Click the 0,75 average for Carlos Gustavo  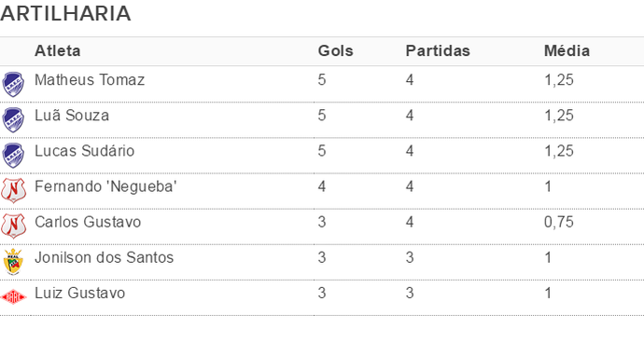(558, 223)
